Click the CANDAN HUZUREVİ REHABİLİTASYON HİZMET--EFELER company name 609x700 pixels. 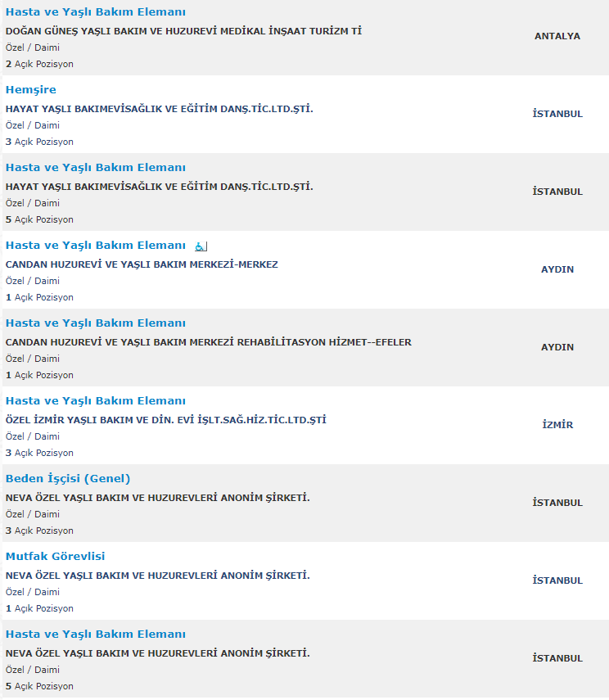click(x=209, y=342)
